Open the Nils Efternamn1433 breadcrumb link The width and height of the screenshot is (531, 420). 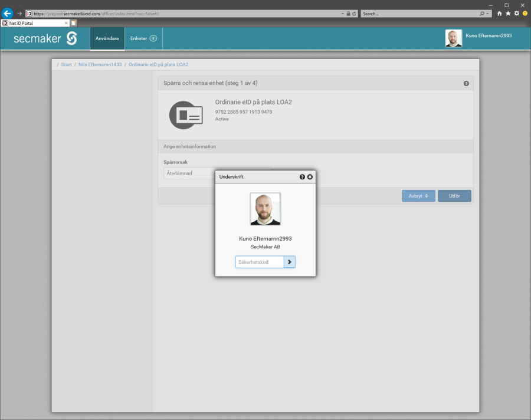[100, 64]
